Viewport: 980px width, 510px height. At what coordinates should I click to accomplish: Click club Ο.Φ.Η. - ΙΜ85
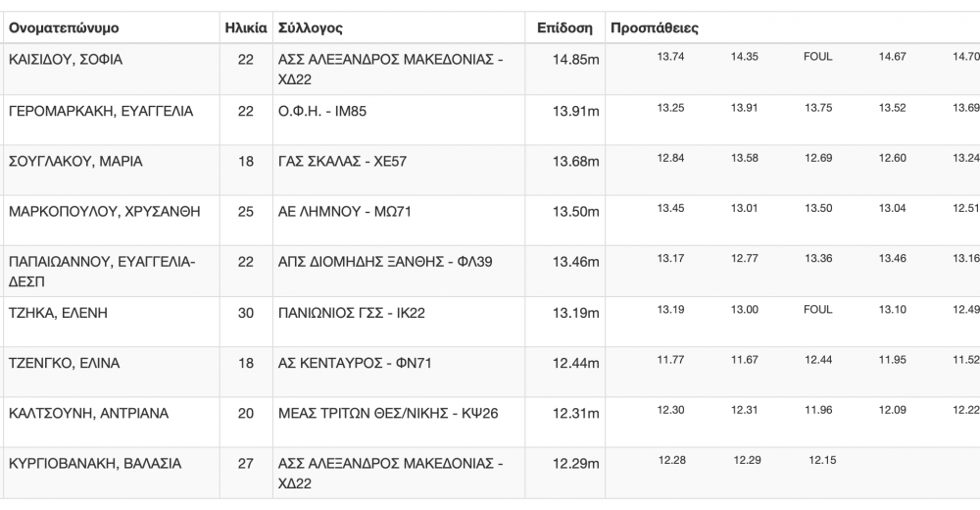click(x=322, y=112)
